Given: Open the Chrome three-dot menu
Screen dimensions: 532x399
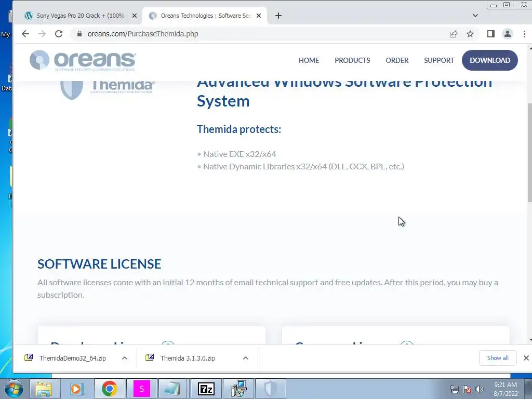Looking at the screenshot, I should 524,34.
